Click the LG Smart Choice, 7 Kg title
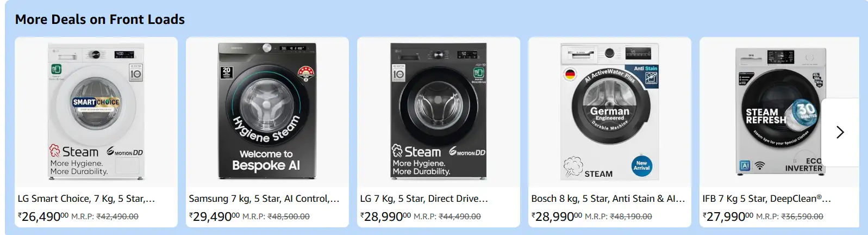Screen dimensions: 868x235 pyautogui.click(x=86, y=199)
